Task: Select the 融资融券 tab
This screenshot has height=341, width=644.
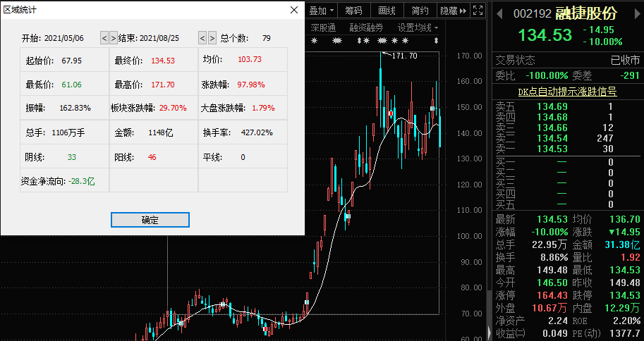Action: click(x=366, y=28)
